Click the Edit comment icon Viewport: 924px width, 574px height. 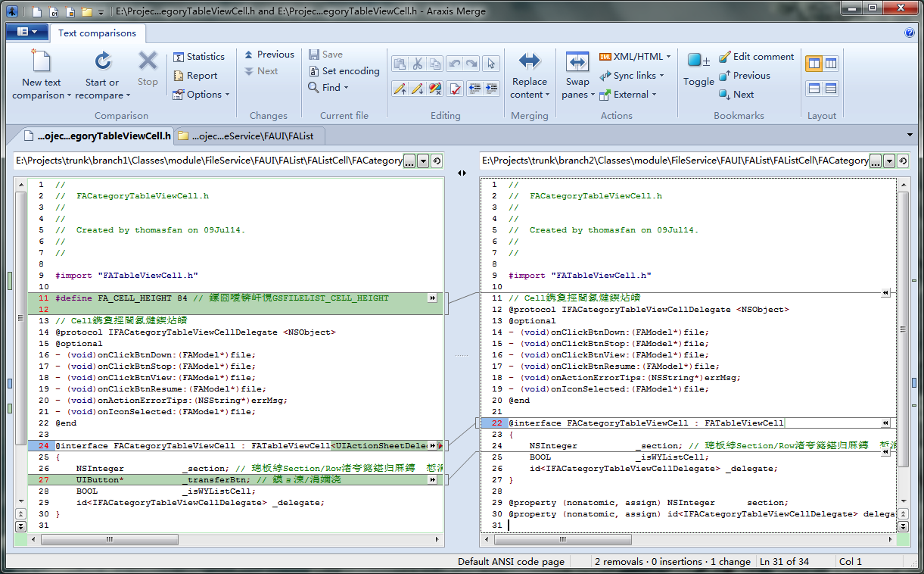(x=724, y=57)
